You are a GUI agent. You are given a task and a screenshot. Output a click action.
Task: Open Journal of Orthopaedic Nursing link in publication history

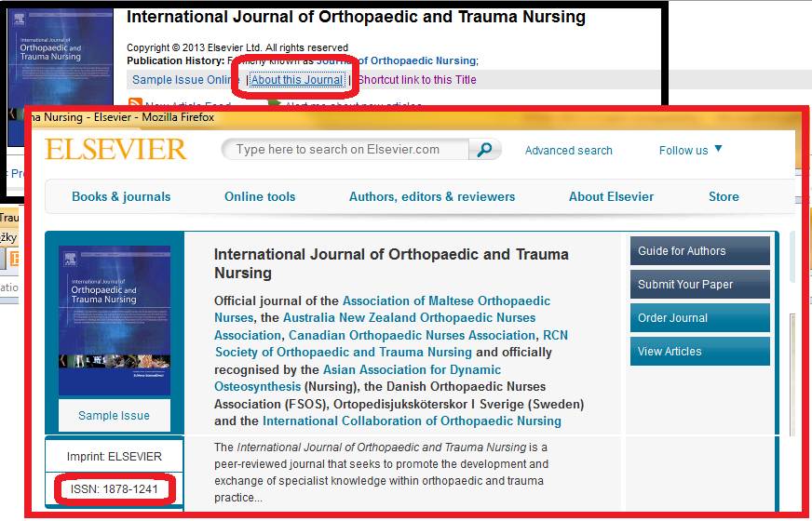(397, 60)
